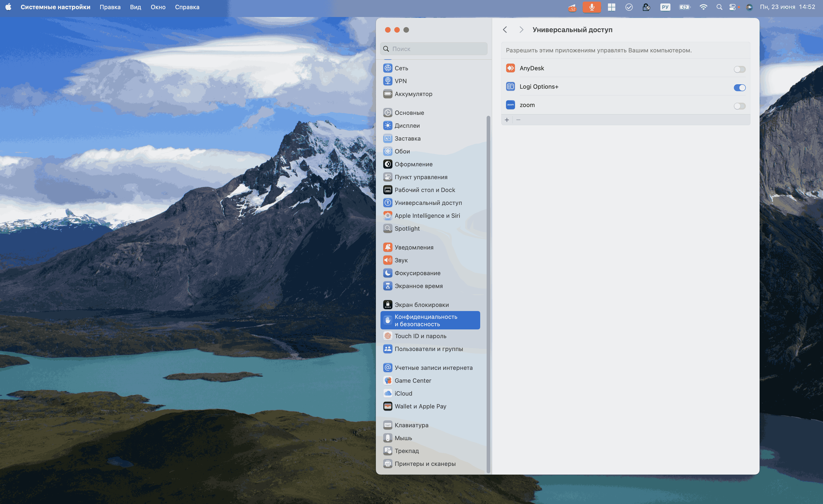Click the sidebar vertical scrollbar

point(488,294)
